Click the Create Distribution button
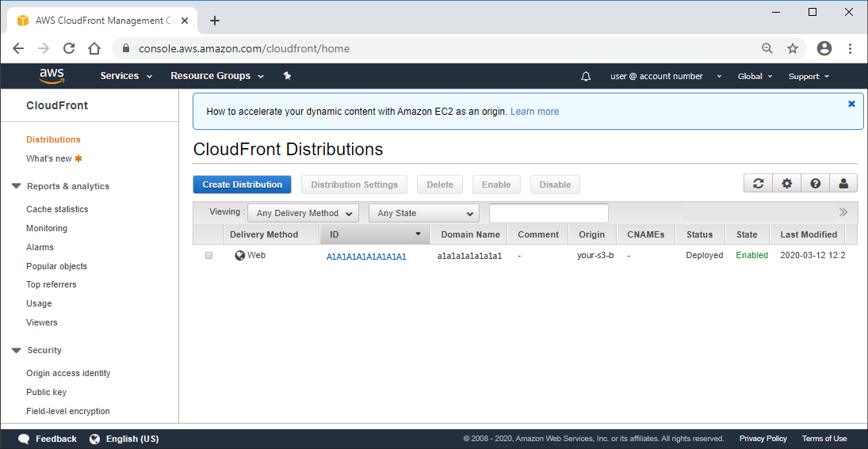Image resolution: width=868 pixels, height=449 pixels. (242, 185)
